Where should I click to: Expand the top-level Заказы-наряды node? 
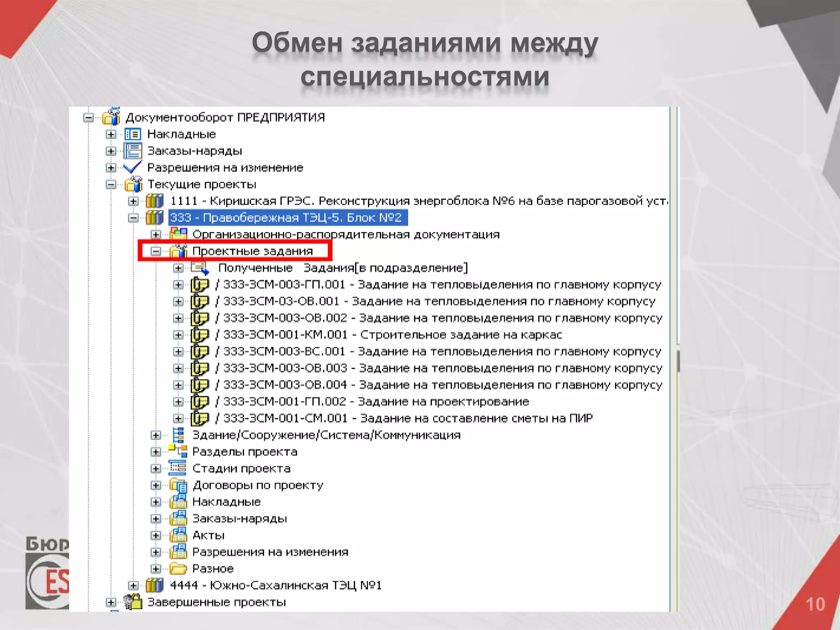(111, 151)
